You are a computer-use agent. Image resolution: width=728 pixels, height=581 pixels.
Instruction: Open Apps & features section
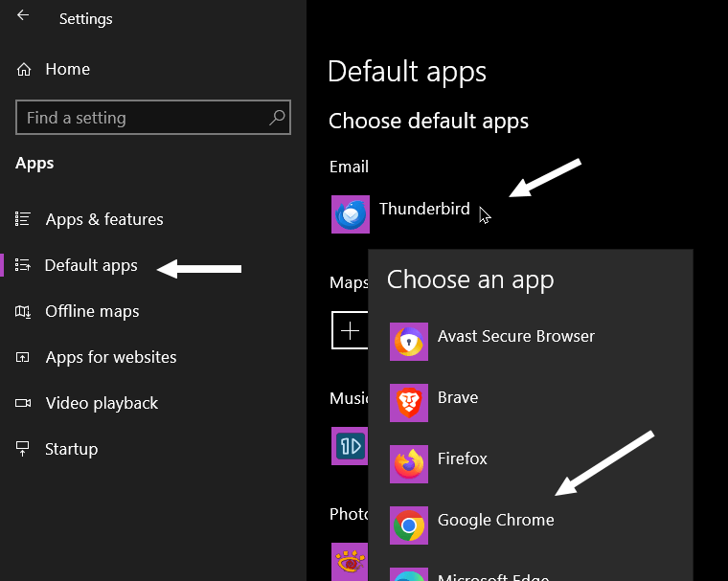[x=103, y=219]
